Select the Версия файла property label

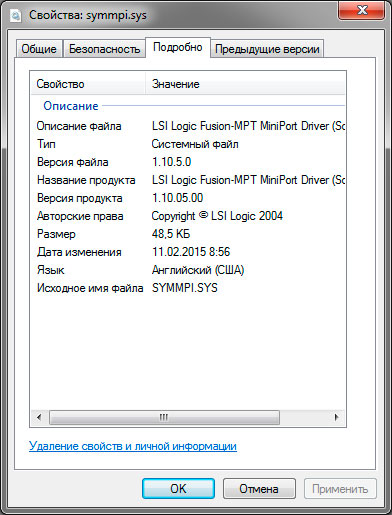[x=73, y=162]
